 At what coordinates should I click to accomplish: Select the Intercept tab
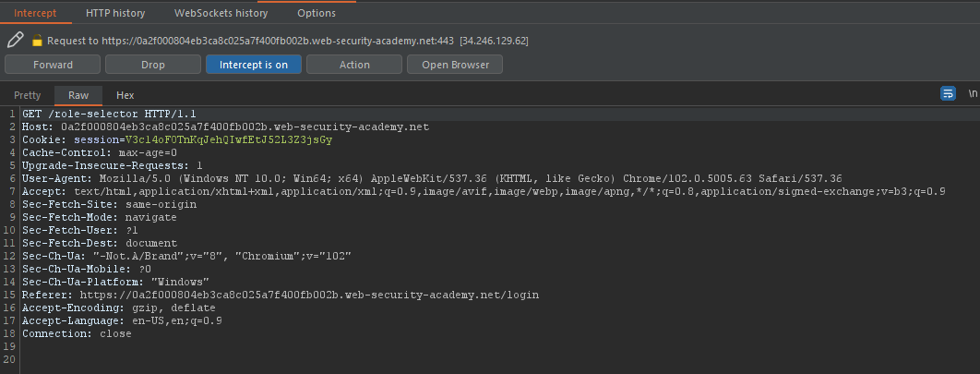click(x=35, y=14)
